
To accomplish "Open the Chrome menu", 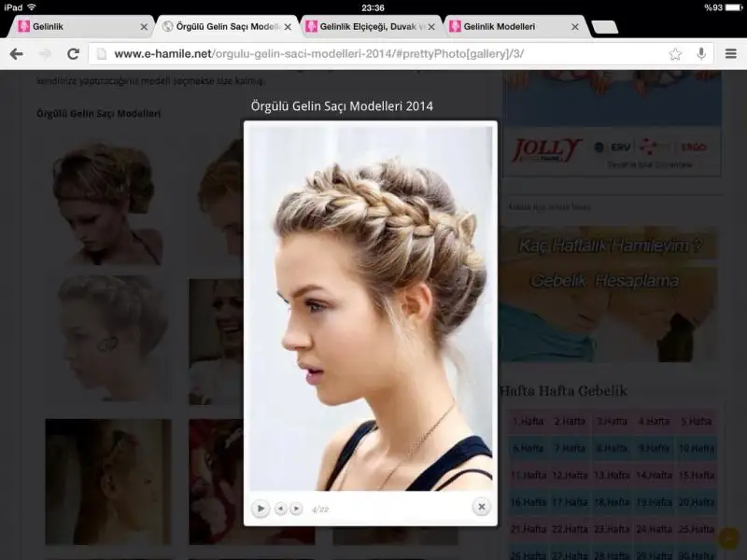I will click(x=730, y=54).
